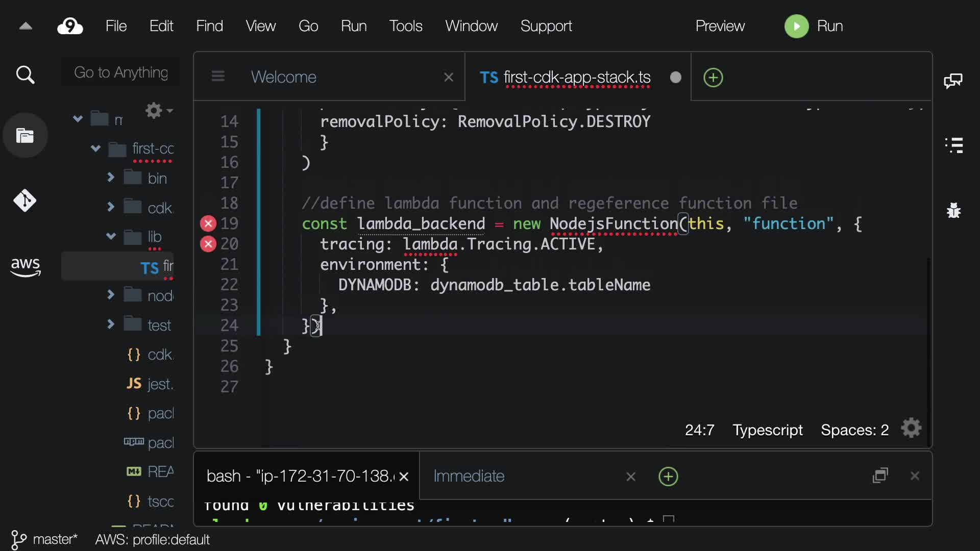Open the search panel magnifier icon
The width and height of the screenshot is (980, 551).
[25, 75]
